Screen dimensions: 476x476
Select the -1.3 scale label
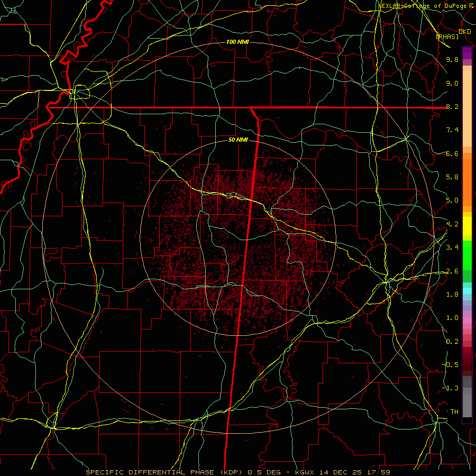click(451, 388)
